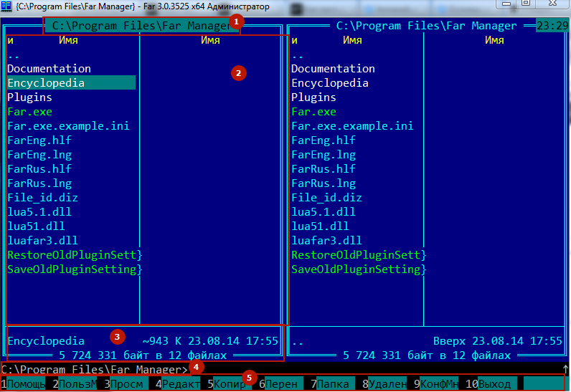Select Encyclopedia folder in the right panel

pyautogui.click(x=330, y=83)
